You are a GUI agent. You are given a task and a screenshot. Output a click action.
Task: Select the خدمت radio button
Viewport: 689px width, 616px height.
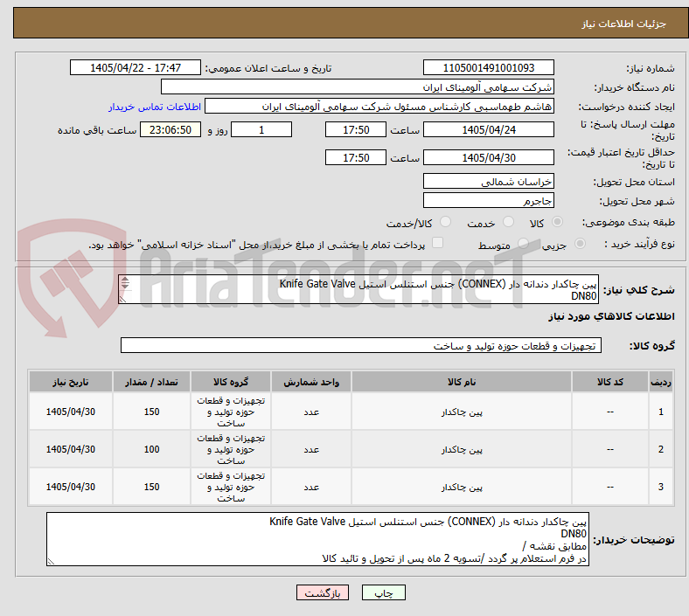pyautogui.click(x=508, y=222)
